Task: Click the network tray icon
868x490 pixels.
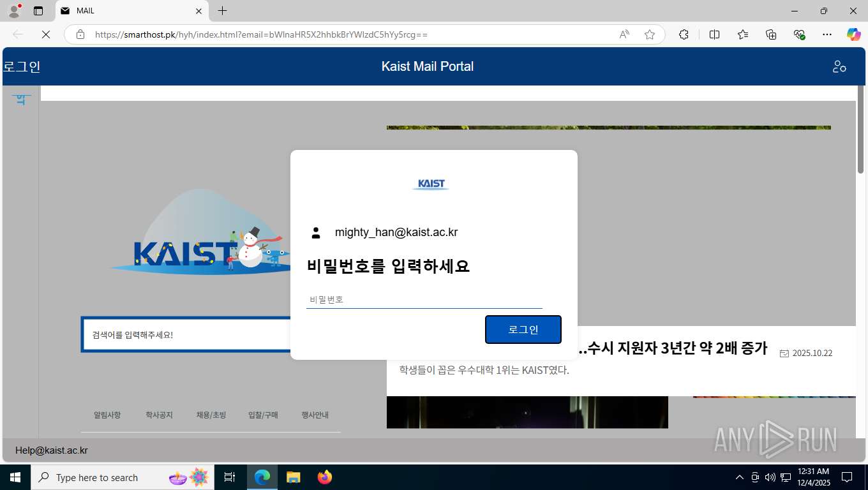Action: [x=786, y=477]
